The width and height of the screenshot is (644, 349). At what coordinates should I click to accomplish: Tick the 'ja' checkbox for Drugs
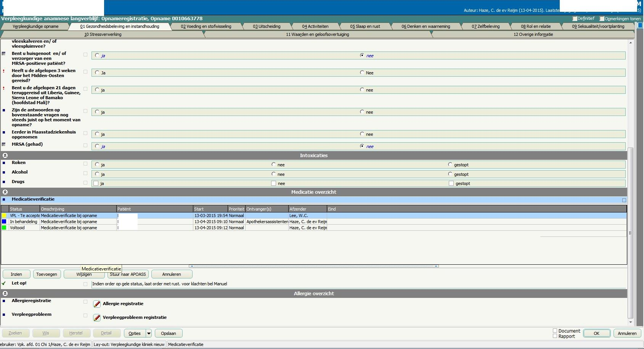pyautogui.click(x=96, y=183)
